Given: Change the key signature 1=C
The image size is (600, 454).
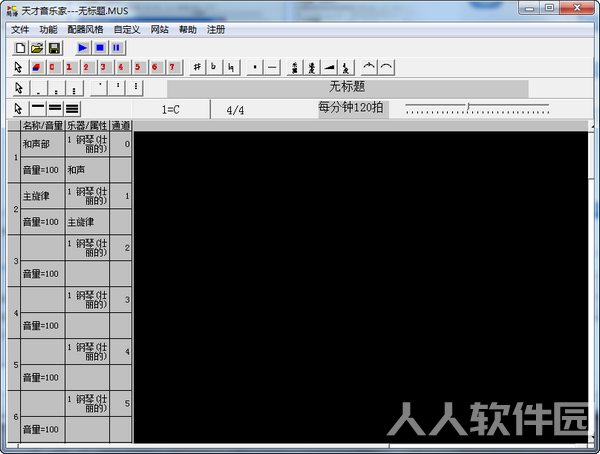Looking at the screenshot, I should coord(170,110).
